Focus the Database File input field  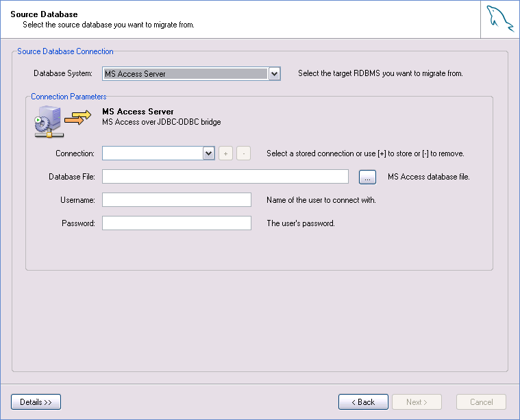tap(225, 177)
